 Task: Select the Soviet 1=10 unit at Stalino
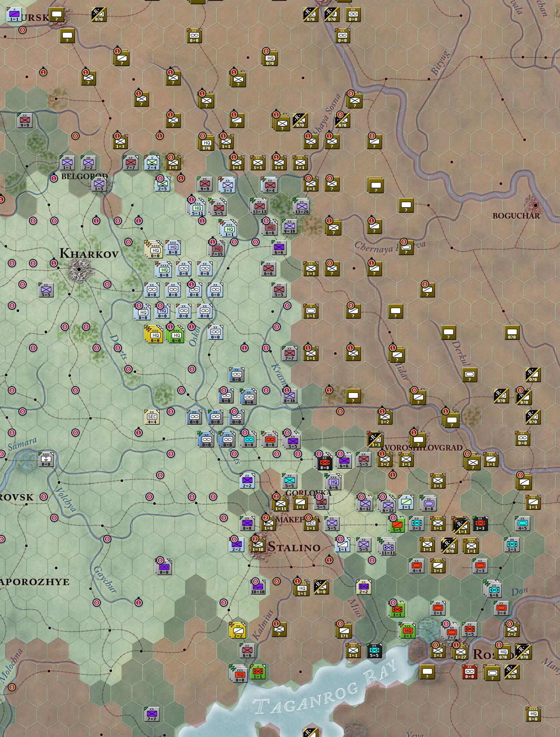258,545
